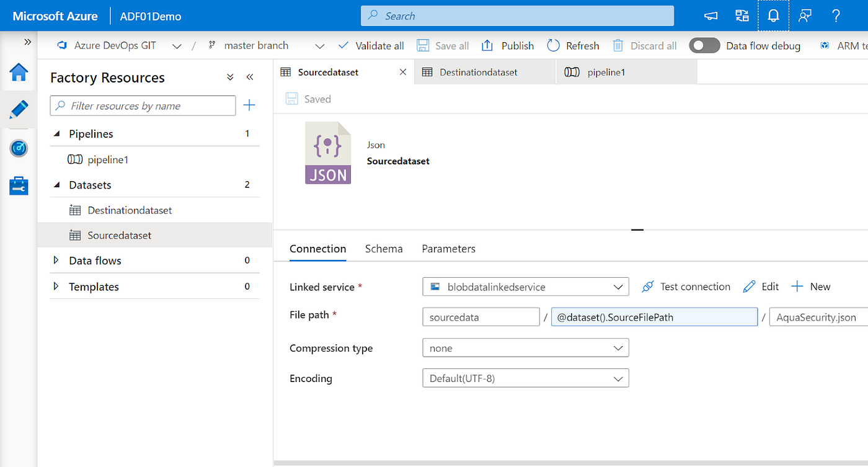
Task: Collapse the Datasets tree section
Action: [x=57, y=185]
